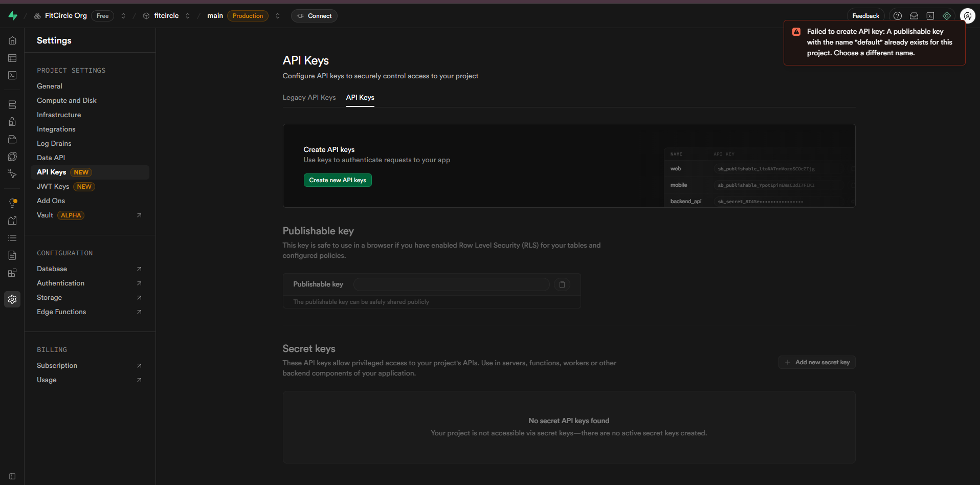
Task: Open the fitcircle project switcher chevron
Action: [188, 16]
